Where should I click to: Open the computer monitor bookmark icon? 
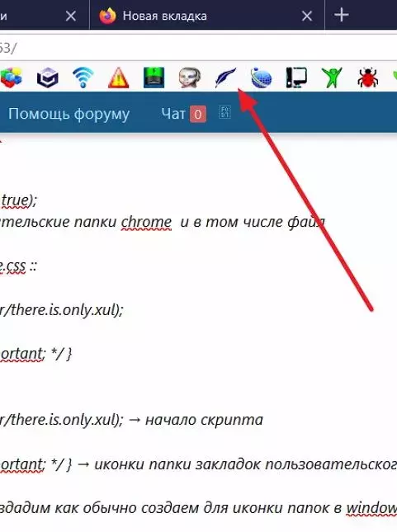point(296,78)
